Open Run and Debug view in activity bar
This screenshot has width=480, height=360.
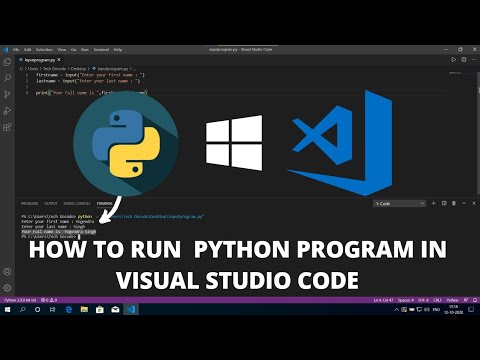pos(7,111)
